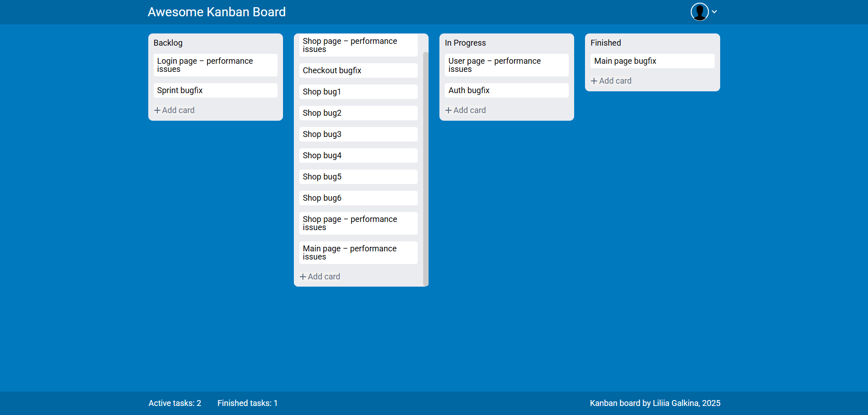Click the second column's vertical scrollbar
This screenshot has width=868, height=415.
pyautogui.click(x=425, y=167)
